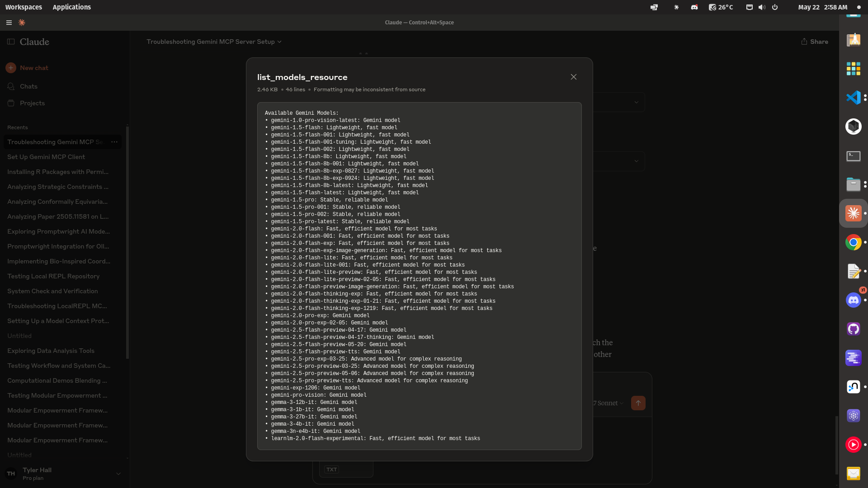The height and width of the screenshot is (488, 868).
Task: Open the Files manager from the dock
Action: click(853, 184)
